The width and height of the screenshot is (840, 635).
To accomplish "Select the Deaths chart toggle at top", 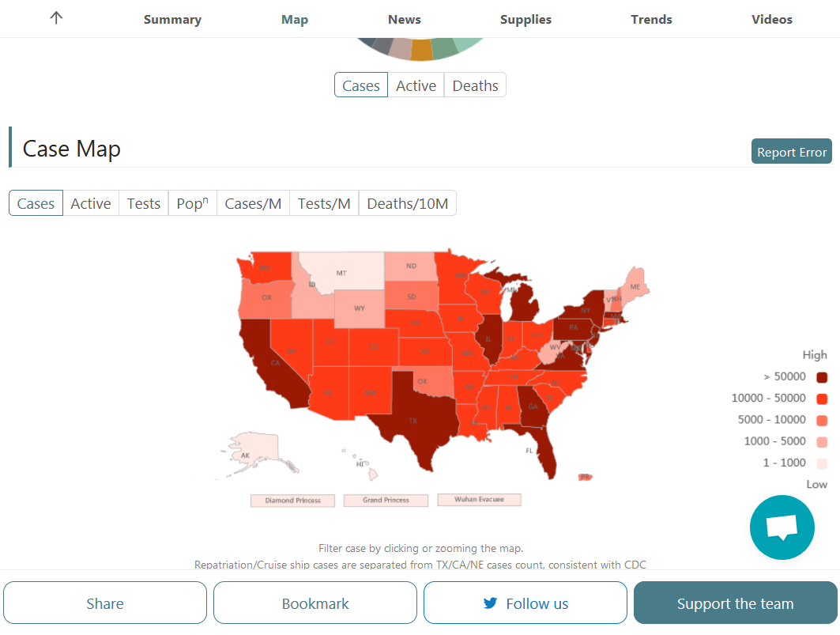I will [475, 85].
